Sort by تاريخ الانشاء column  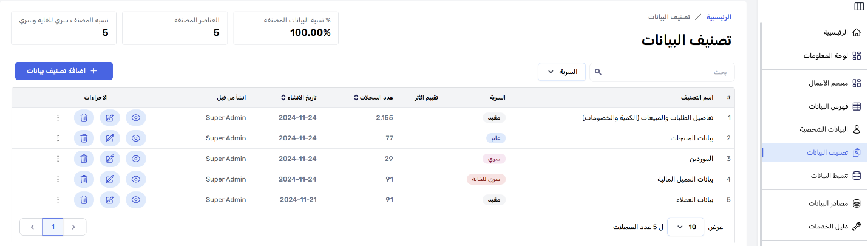pyautogui.click(x=299, y=97)
